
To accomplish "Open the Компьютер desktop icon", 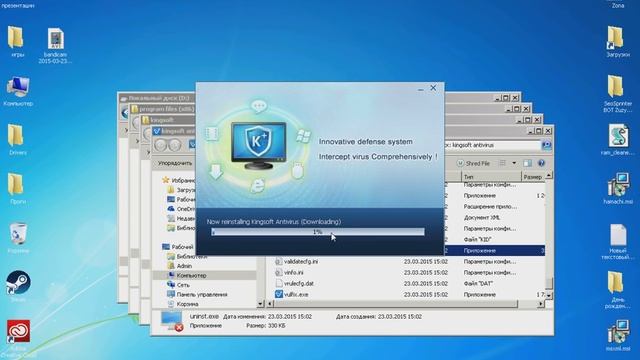I will [x=18, y=91].
